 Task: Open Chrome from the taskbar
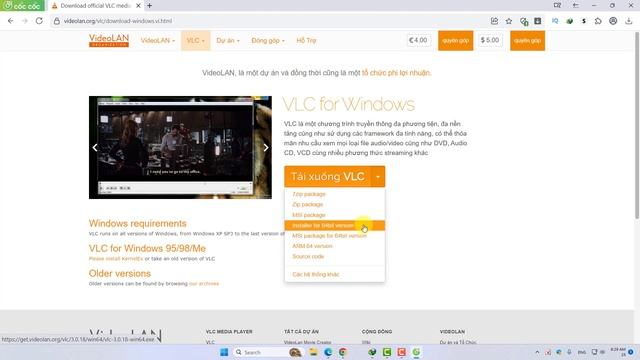[342, 352]
